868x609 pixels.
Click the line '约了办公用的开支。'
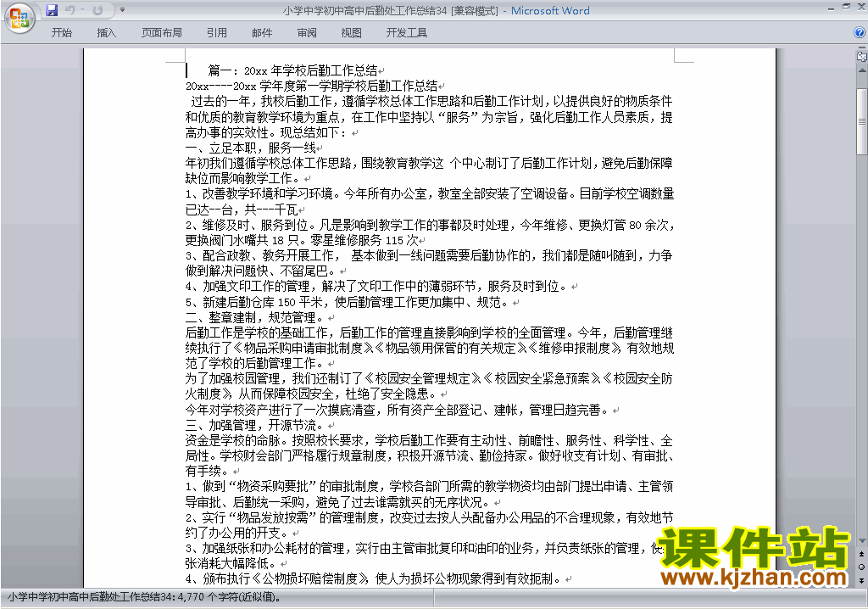[x=238, y=533]
